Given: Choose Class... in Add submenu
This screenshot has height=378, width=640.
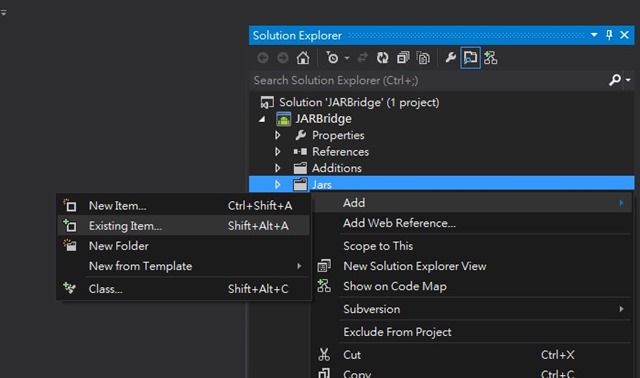Looking at the screenshot, I should (183, 289).
